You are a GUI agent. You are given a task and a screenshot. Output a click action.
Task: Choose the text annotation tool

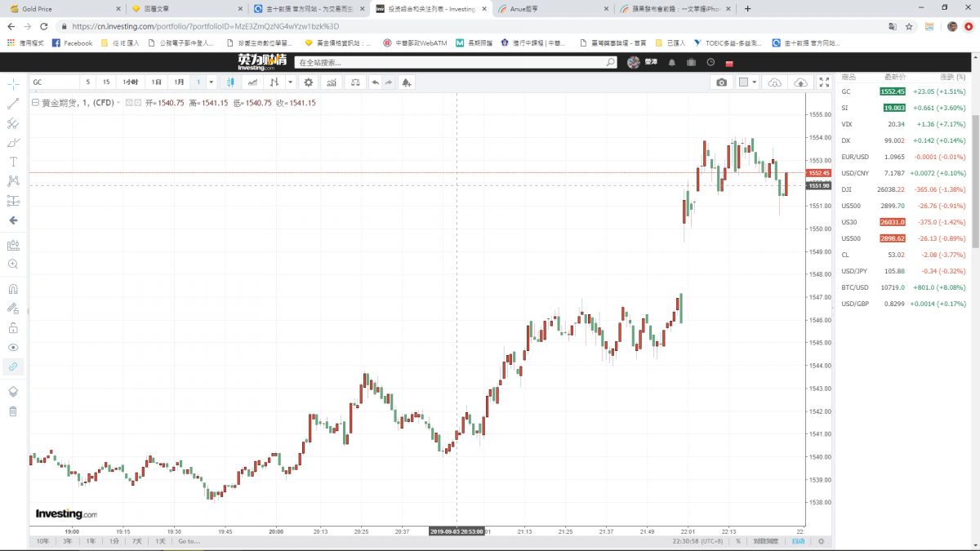[x=13, y=162]
